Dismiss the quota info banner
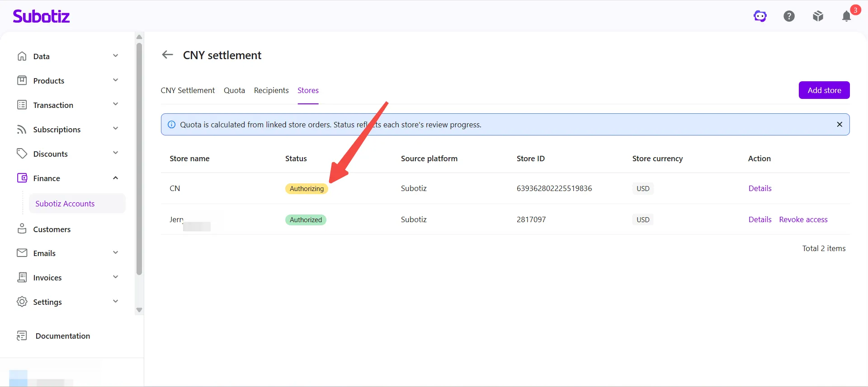The image size is (868, 387). pyautogui.click(x=840, y=124)
